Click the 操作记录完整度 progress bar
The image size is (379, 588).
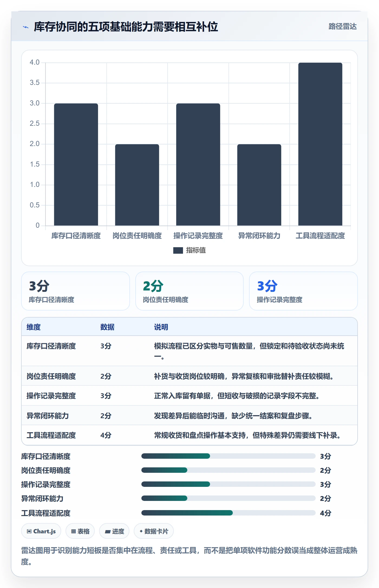(x=228, y=484)
